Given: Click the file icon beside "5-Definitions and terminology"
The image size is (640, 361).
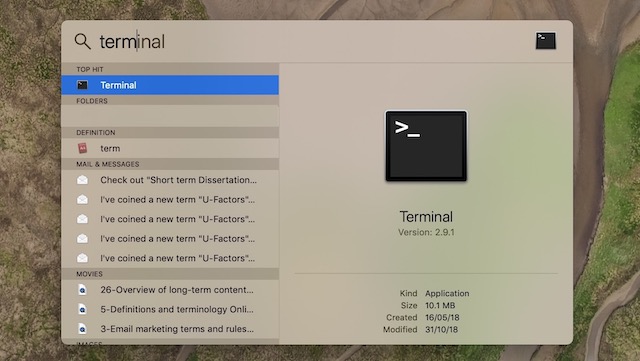Looking at the screenshot, I should 82,309.
